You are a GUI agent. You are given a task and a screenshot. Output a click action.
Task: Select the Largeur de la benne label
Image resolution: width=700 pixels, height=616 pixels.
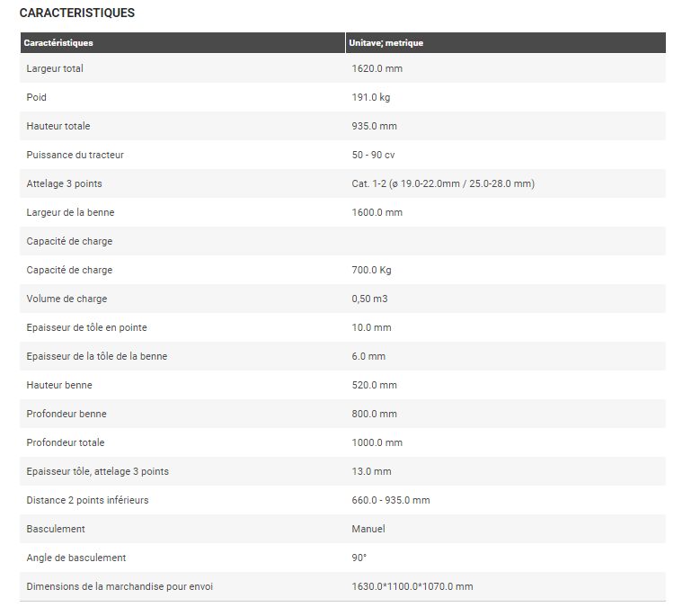pos(70,212)
